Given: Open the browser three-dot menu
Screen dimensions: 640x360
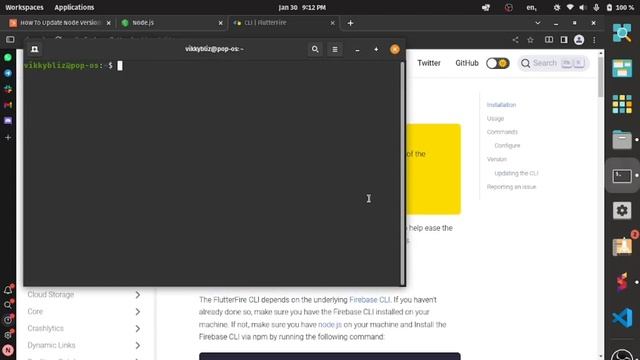Looking at the screenshot, I should pyautogui.click(x=594, y=40).
